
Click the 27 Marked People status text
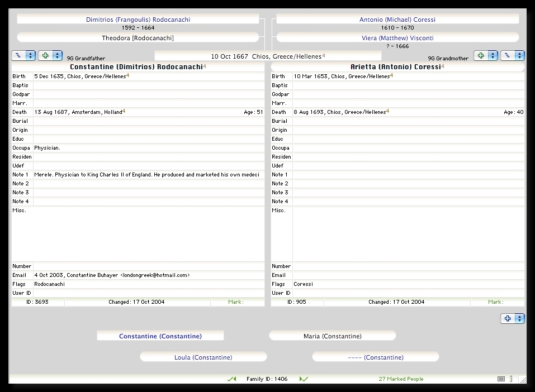pyautogui.click(x=401, y=379)
